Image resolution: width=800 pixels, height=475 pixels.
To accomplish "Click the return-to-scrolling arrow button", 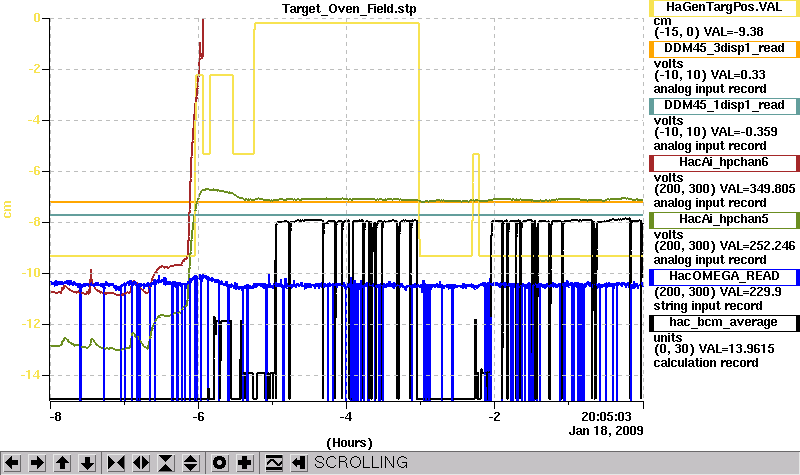I will coord(299,463).
